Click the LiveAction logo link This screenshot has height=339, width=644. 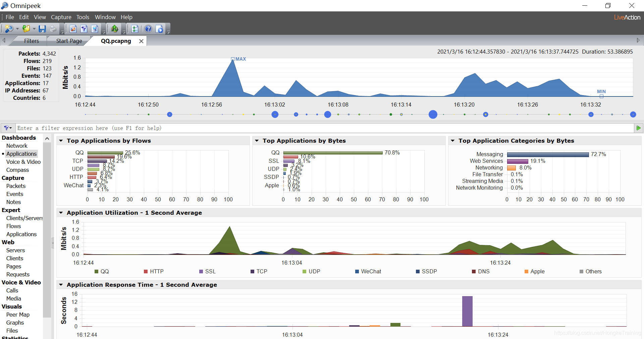(627, 17)
